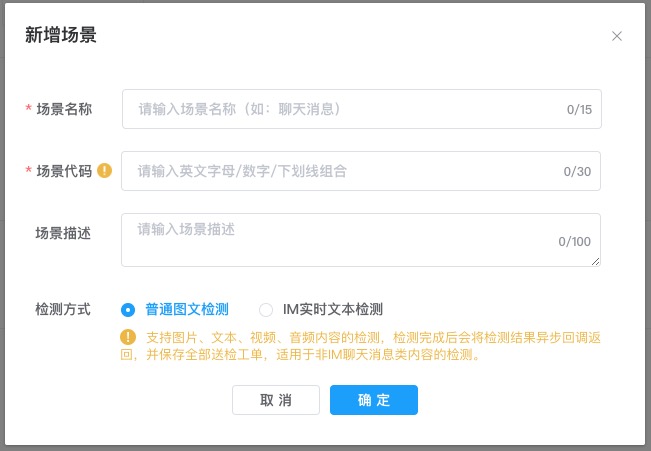Close the 新增场景 dialog with the X icon
651x451 pixels.
tap(617, 36)
